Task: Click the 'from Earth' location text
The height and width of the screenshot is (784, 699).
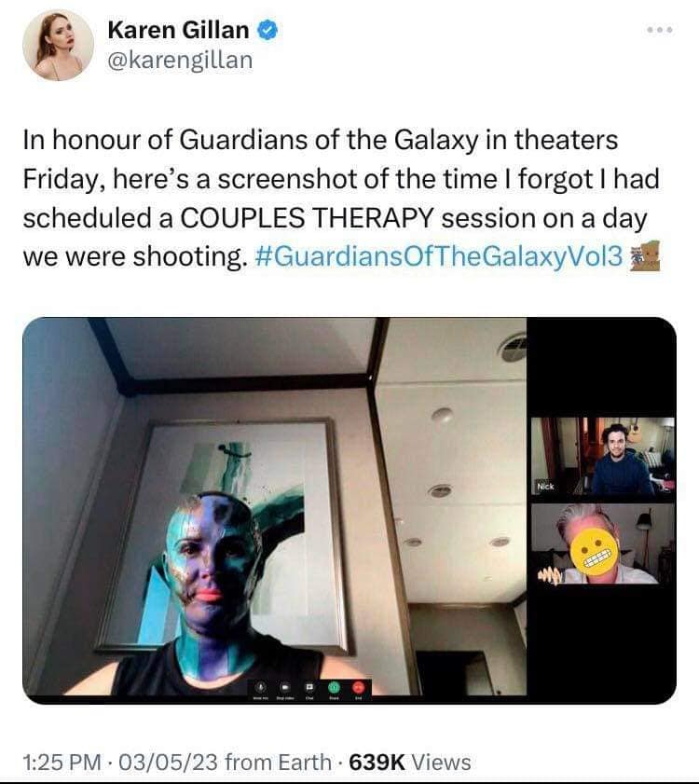Action: tap(278, 763)
